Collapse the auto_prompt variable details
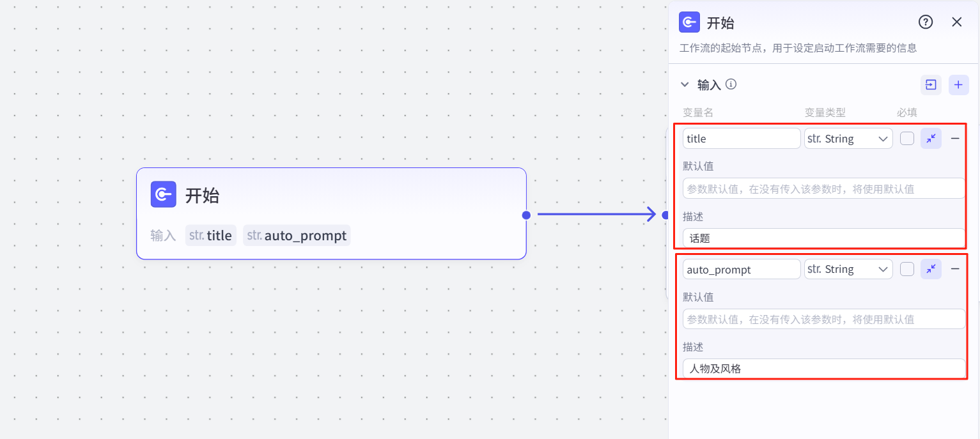The image size is (980, 439). (x=931, y=269)
